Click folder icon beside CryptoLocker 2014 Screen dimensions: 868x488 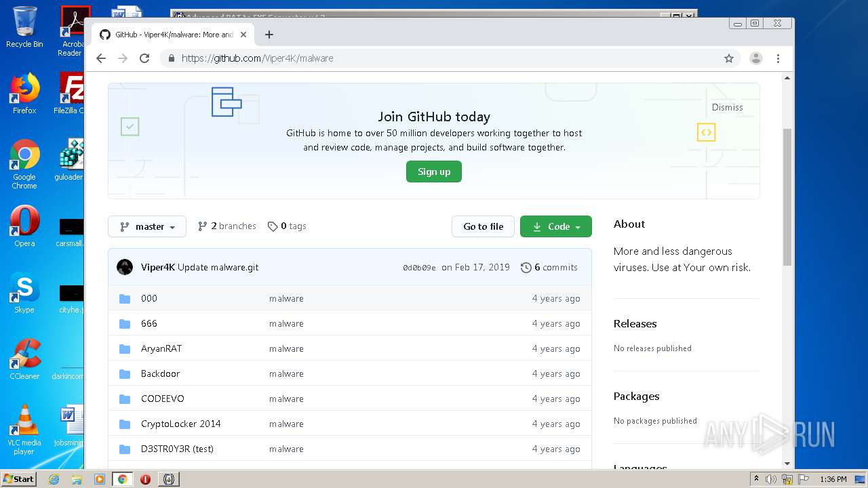(x=125, y=424)
